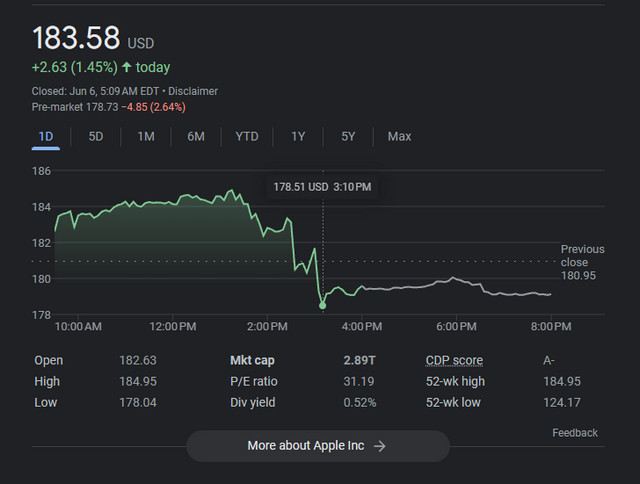The width and height of the screenshot is (640, 484).
Task: Switch to the 5D time range tab
Action: pyautogui.click(x=96, y=136)
